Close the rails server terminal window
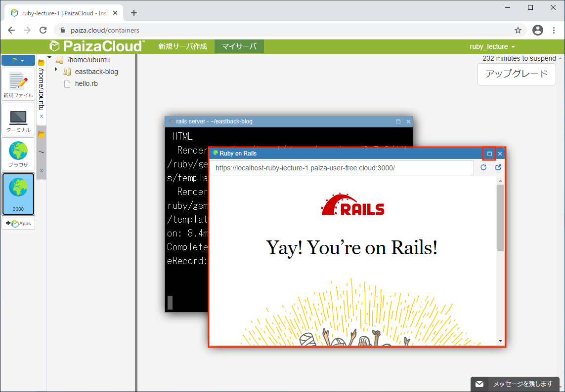This screenshot has height=392, width=565. [408, 121]
